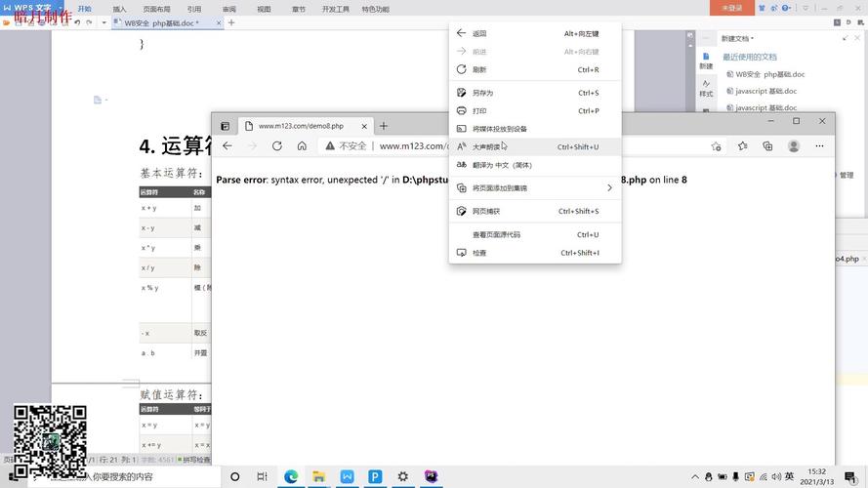Click the not secure warning icon
Screen dimensions: 868x488
click(330, 146)
